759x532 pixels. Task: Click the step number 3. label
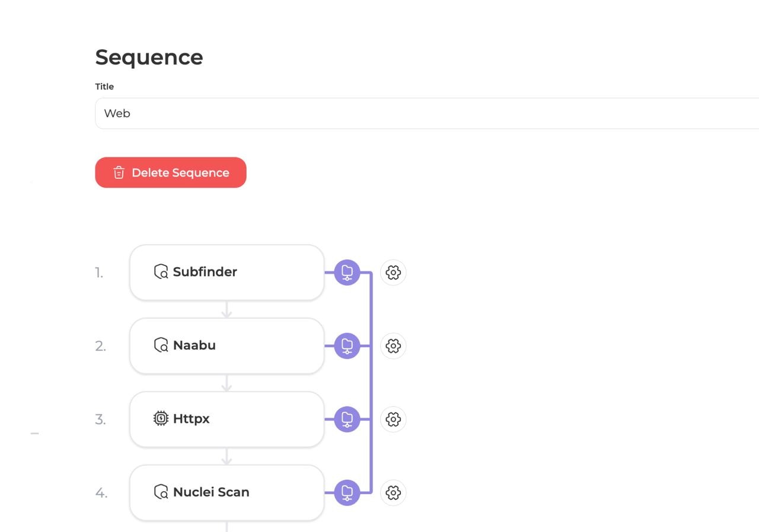101,420
